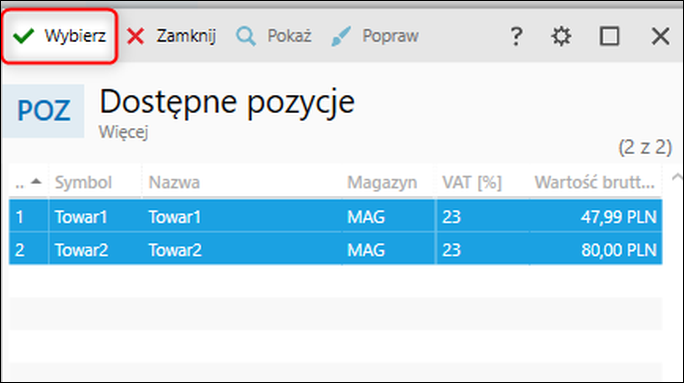Click the scroll-up arrow beside the table
The width and height of the screenshot is (684, 383).
tap(677, 177)
